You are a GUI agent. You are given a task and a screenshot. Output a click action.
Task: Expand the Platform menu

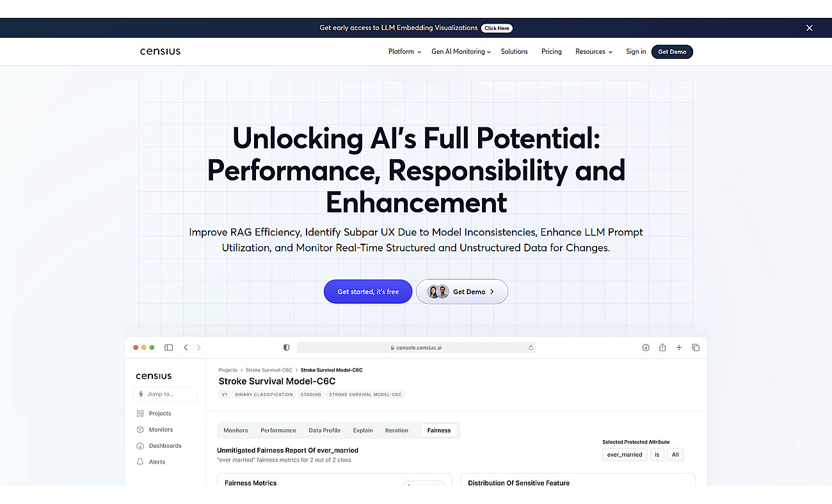tap(404, 52)
